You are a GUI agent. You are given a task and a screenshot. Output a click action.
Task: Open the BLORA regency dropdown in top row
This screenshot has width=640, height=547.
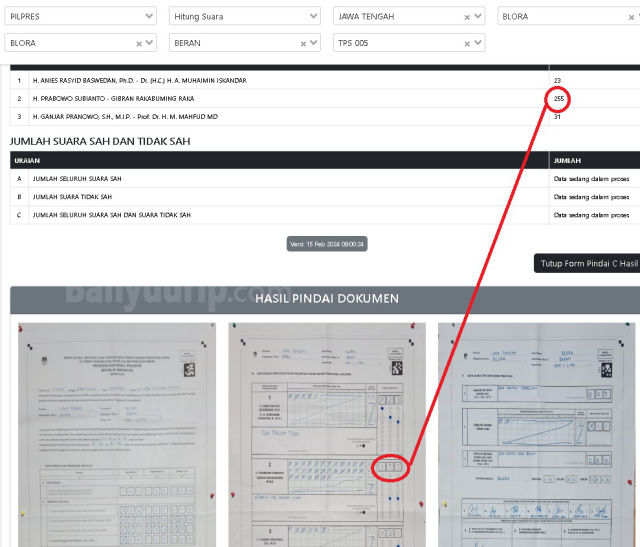(569, 16)
